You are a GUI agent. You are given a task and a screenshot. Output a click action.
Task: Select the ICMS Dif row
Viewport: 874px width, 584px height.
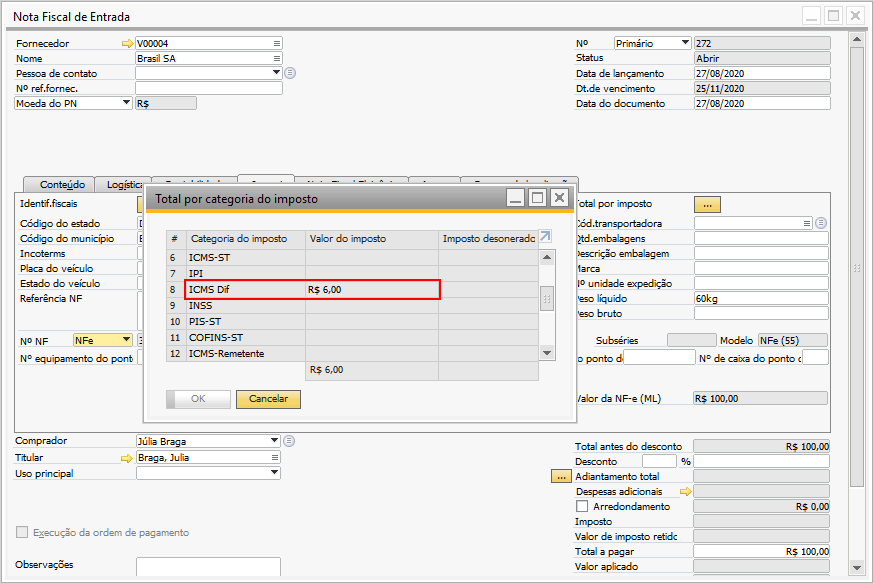352,289
